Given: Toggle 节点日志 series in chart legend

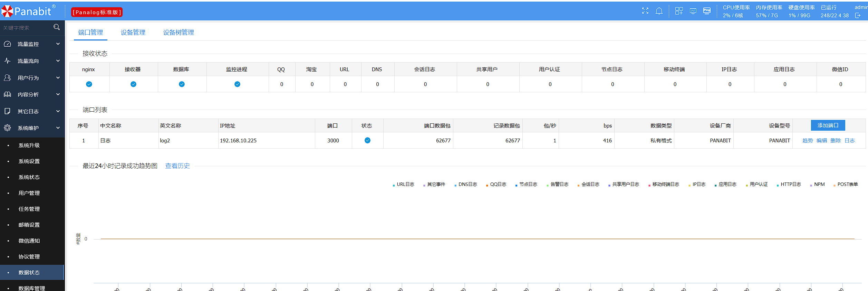Looking at the screenshot, I should pos(526,184).
